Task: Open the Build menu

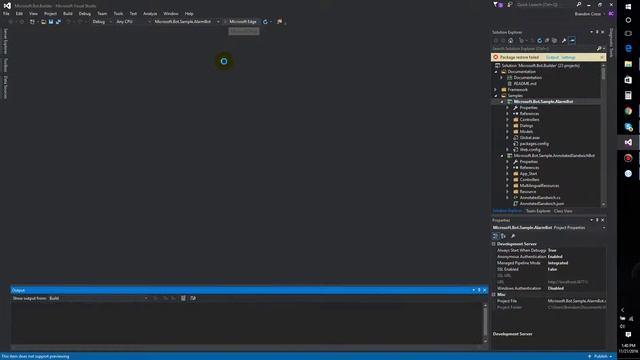Action: pyautogui.click(x=68, y=13)
